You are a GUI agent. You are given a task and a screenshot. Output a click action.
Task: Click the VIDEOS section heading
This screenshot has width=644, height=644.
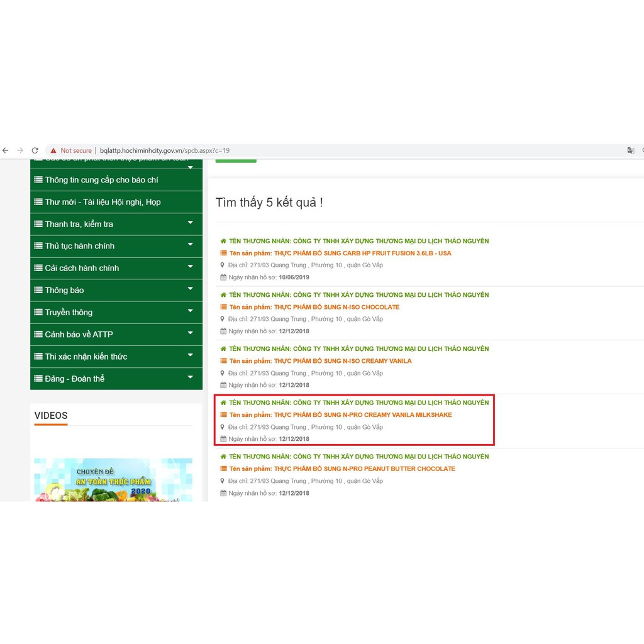point(51,416)
